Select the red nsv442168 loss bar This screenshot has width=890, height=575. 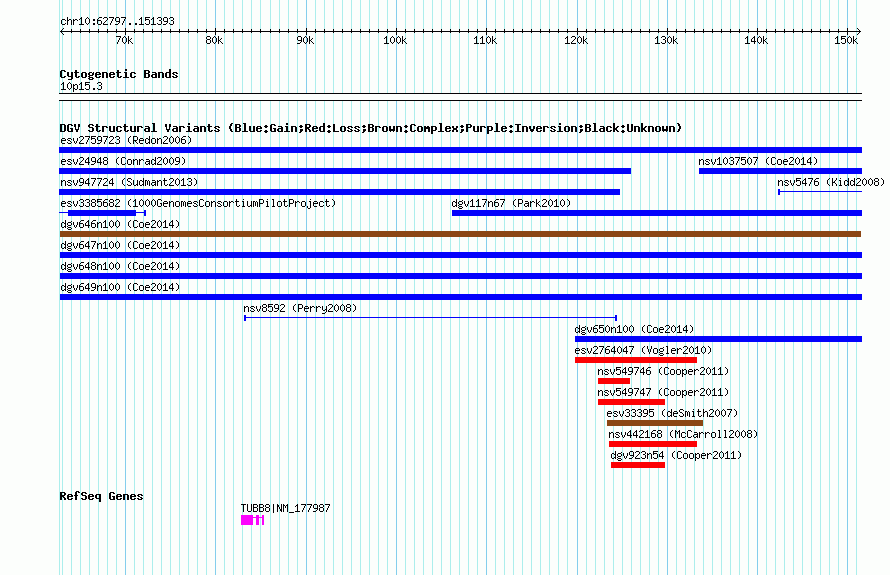click(x=653, y=444)
